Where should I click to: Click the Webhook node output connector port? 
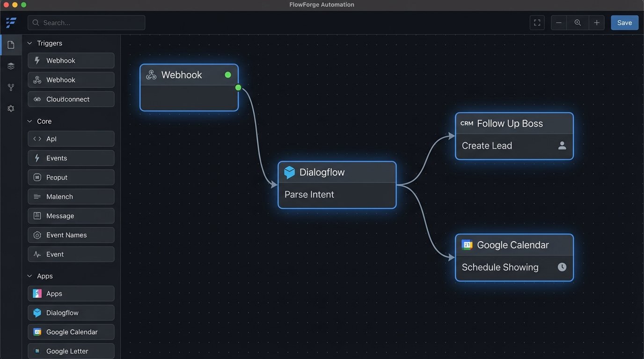pyautogui.click(x=238, y=87)
